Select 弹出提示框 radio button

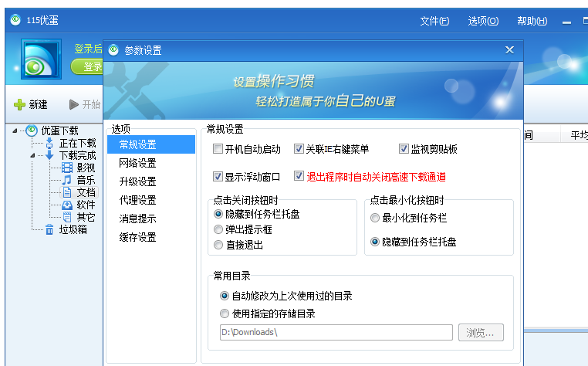coord(218,229)
